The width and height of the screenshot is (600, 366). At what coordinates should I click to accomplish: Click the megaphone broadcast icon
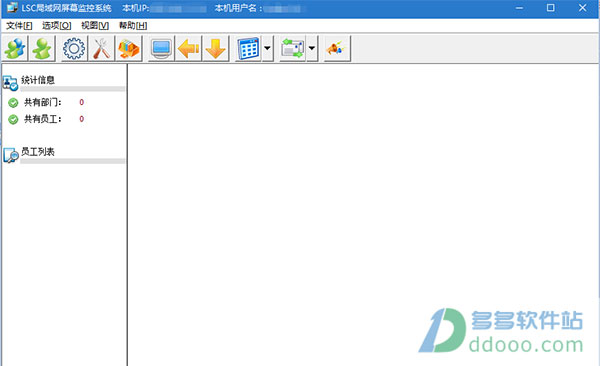(337, 49)
